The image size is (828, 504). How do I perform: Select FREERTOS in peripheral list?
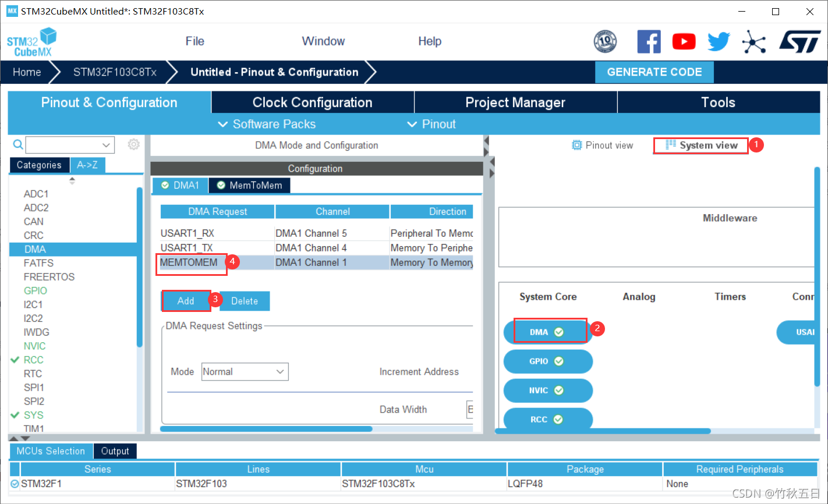[x=49, y=276]
